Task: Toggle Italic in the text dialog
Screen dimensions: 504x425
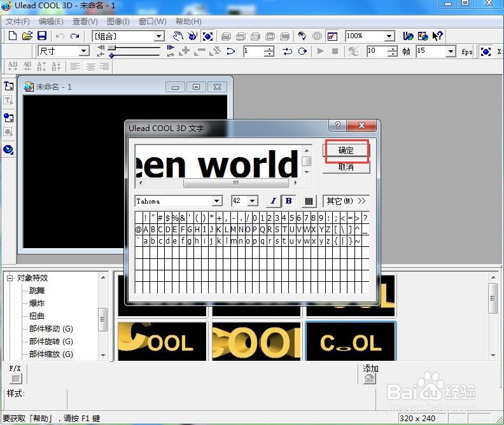Action: 273,201
